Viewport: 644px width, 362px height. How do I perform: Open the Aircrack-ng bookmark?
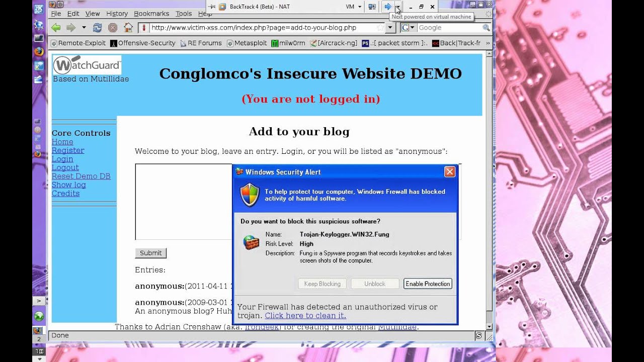pos(334,43)
